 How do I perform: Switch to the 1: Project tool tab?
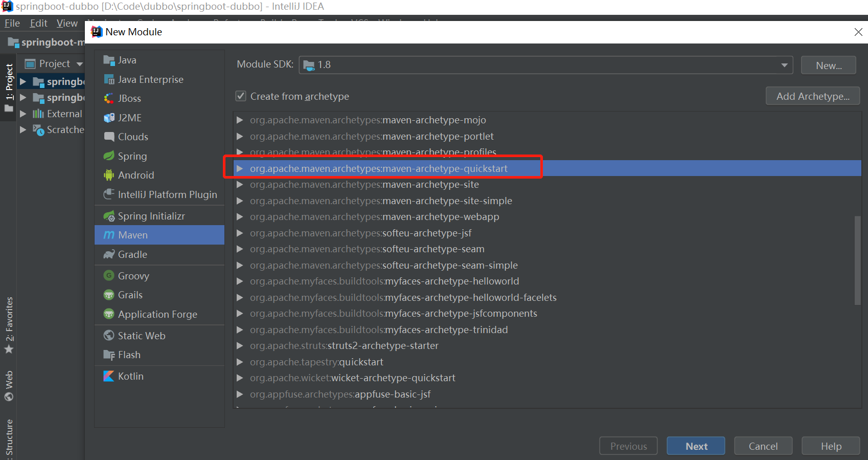click(9, 87)
